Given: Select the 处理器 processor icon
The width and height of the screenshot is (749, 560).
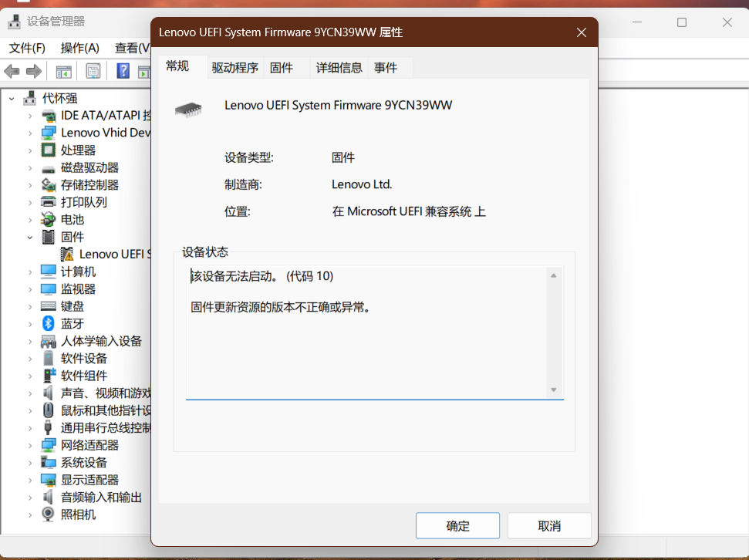Looking at the screenshot, I should click(x=49, y=150).
